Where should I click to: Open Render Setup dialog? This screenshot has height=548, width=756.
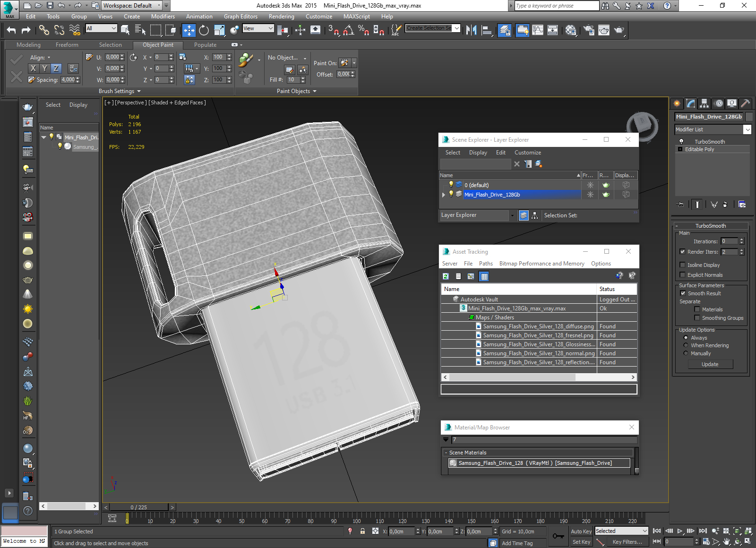click(589, 30)
